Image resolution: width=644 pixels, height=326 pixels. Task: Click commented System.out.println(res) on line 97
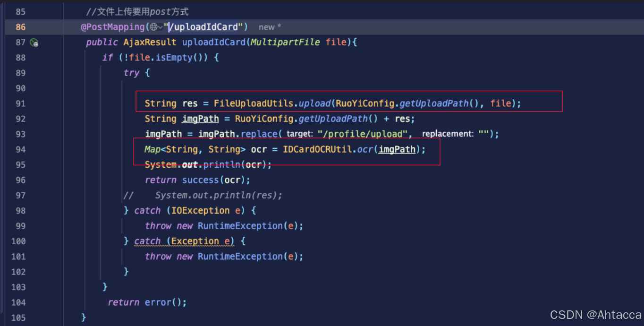(219, 195)
